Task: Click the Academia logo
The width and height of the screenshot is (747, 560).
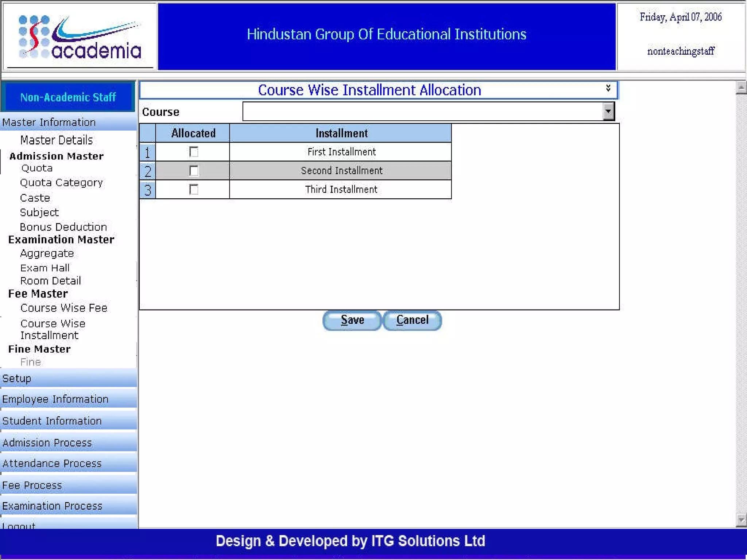Action: tap(80, 38)
